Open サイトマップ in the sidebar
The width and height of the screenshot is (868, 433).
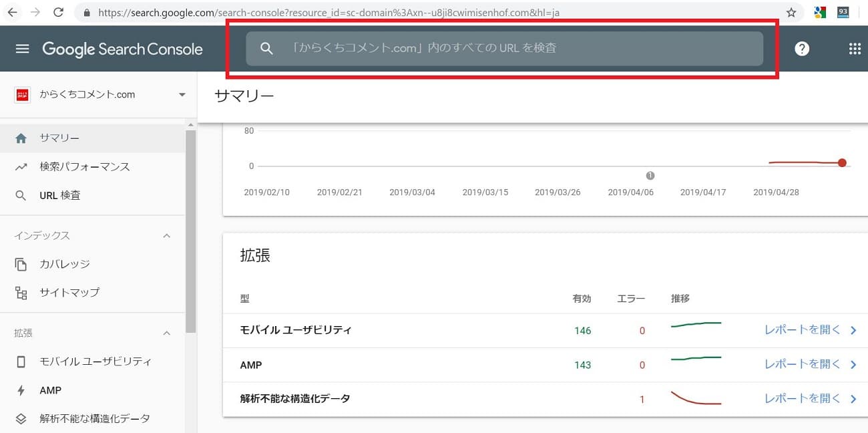[69, 293]
